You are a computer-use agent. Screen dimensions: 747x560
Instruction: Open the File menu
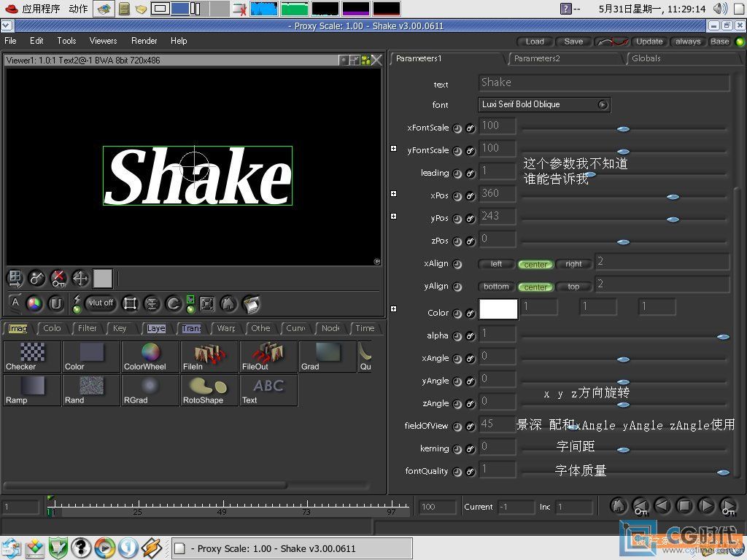click(x=10, y=41)
